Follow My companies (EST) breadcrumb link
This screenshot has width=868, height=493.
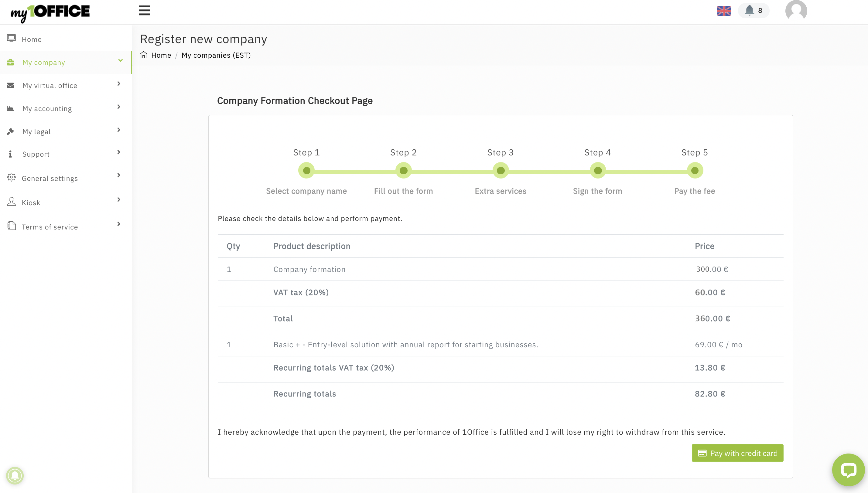(x=216, y=55)
